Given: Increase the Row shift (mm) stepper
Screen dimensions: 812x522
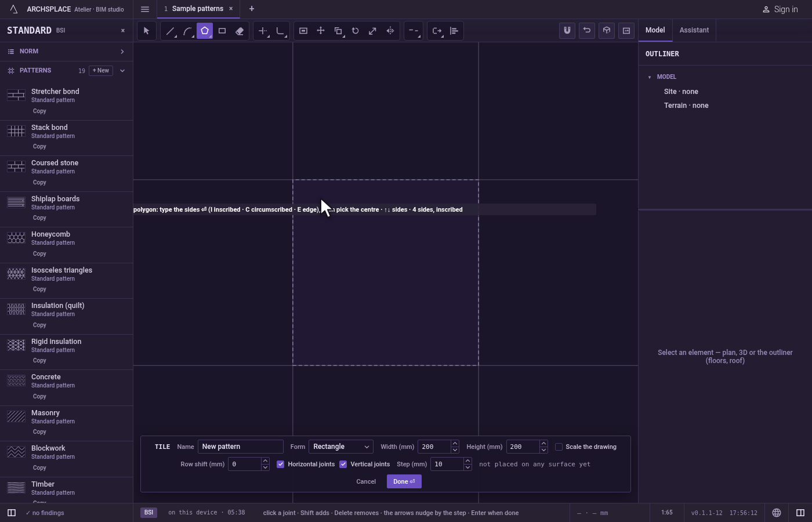Looking at the screenshot, I should (x=265, y=461).
